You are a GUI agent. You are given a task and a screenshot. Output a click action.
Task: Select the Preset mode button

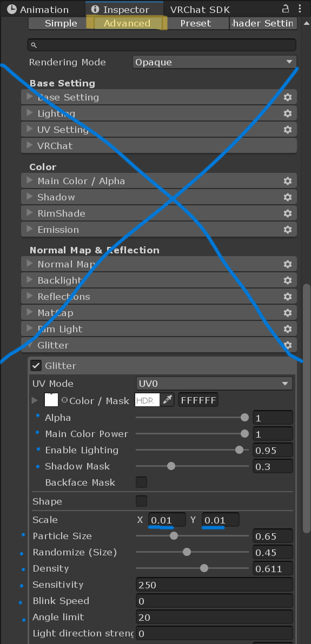pyautogui.click(x=195, y=23)
